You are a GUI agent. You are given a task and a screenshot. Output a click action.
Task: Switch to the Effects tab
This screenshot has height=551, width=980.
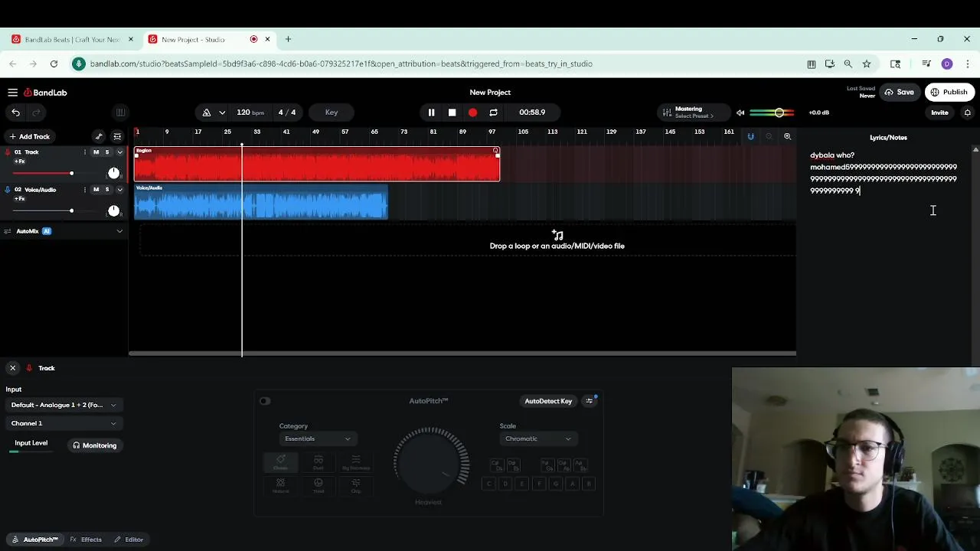click(x=86, y=540)
